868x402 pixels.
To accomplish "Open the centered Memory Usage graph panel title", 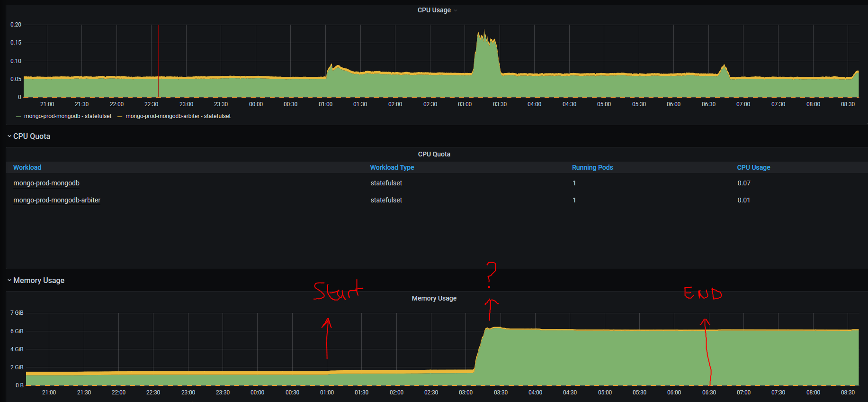I will coord(434,298).
